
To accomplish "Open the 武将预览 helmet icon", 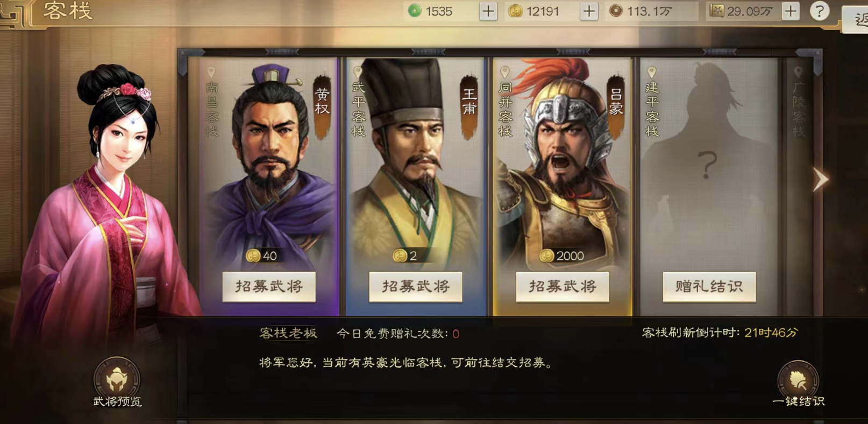I will coord(117,380).
